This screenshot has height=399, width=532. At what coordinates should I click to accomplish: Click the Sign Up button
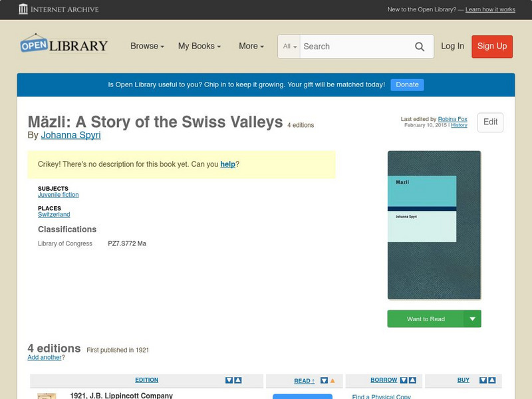(x=492, y=47)
